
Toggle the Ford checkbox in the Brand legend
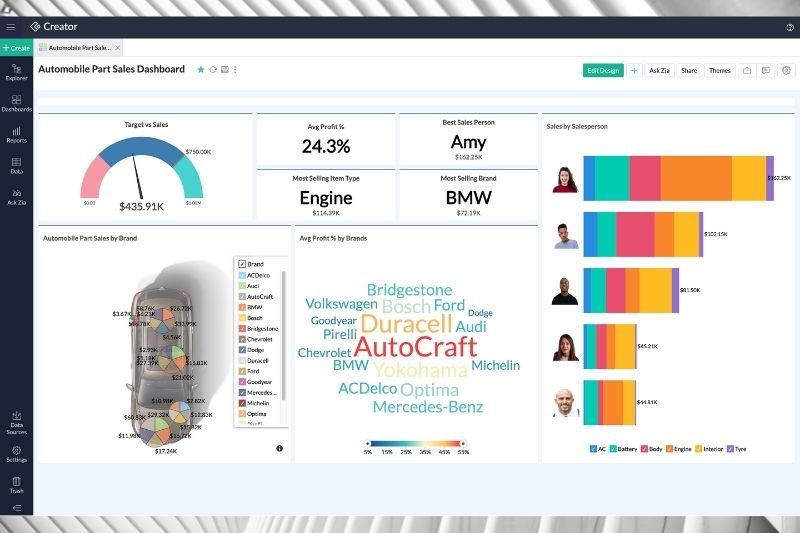(242, 371)
